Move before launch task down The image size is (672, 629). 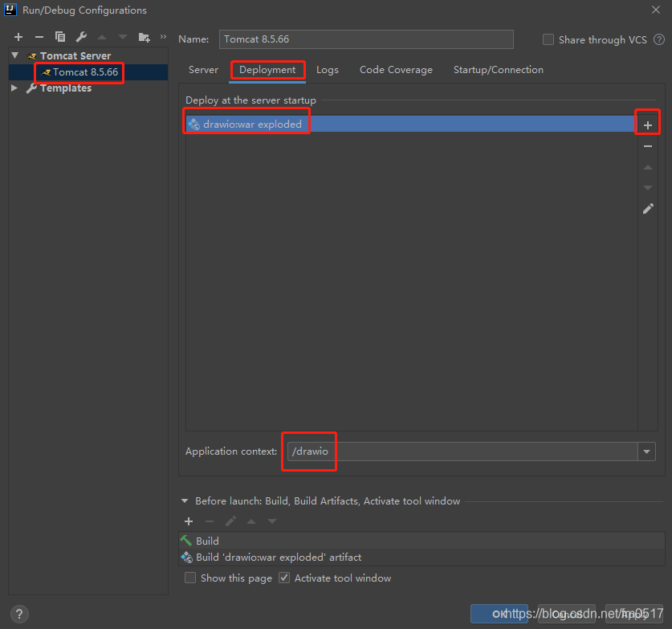pyautogui.click(x=272, y=521)
